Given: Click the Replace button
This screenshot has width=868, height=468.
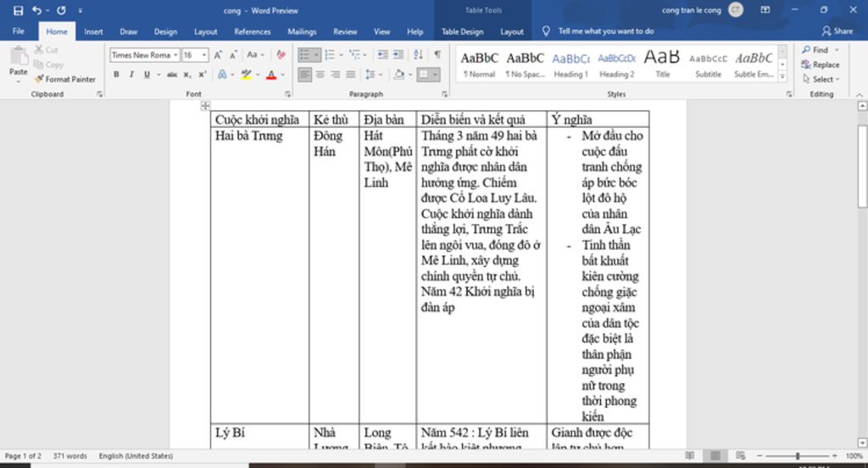Looking at the screenshot, I should [821, 64].
